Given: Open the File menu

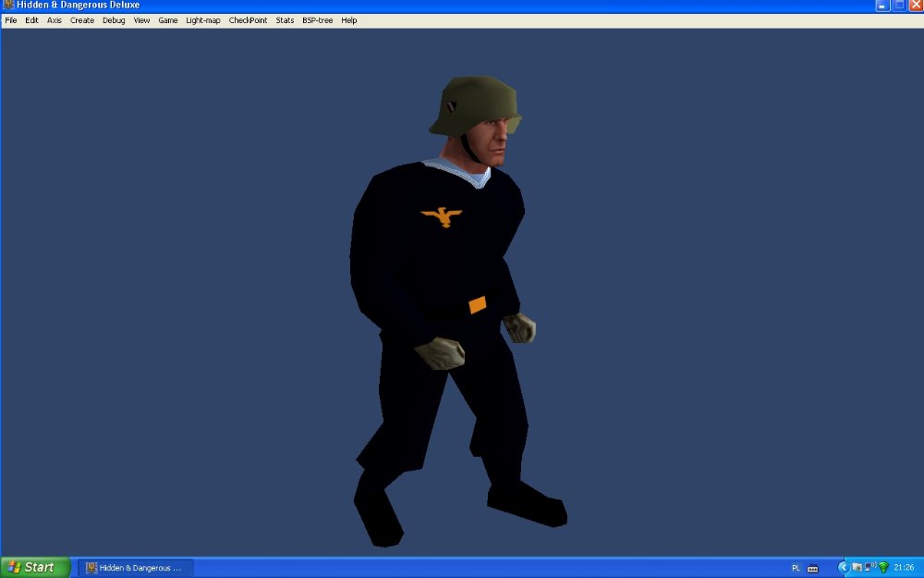Looking at the screenshot, I should click(10, 20).
